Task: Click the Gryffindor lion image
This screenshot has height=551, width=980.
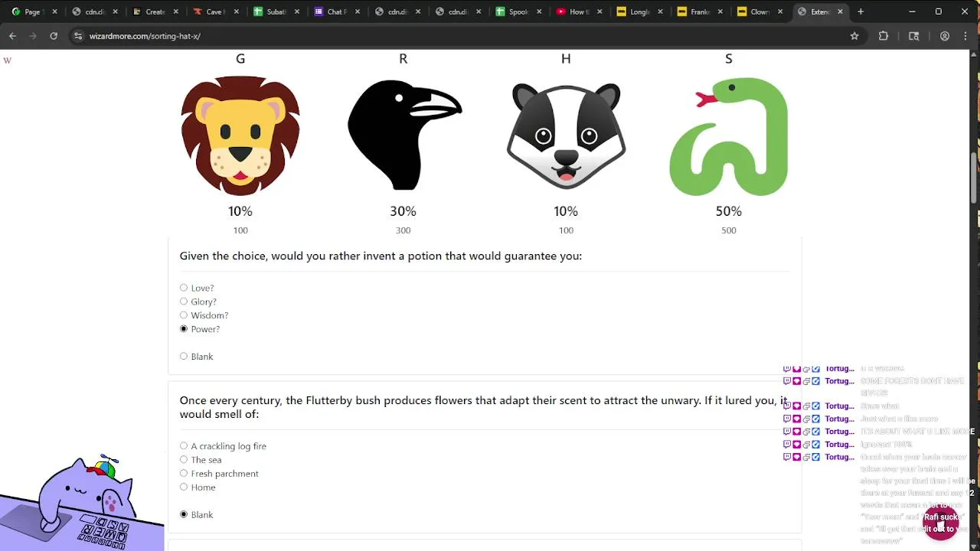Action: click(x=240, y=135)
